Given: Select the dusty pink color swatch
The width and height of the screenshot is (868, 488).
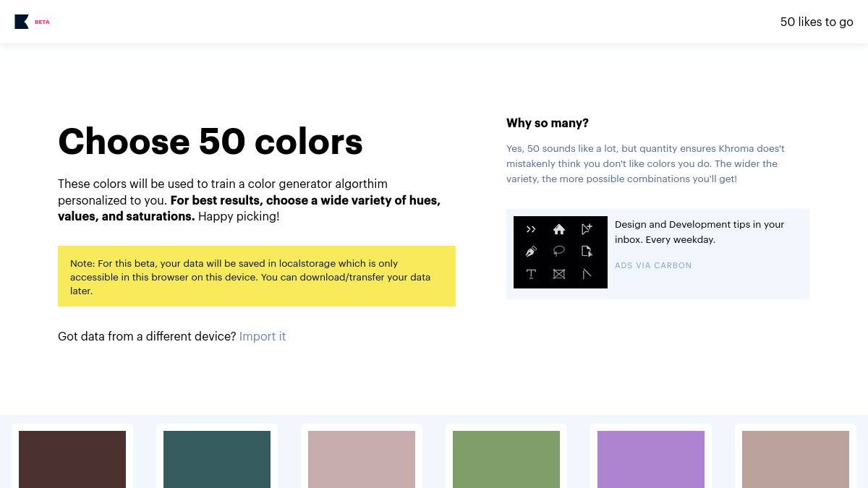Looking at the screenshot, I should (362, 460).
